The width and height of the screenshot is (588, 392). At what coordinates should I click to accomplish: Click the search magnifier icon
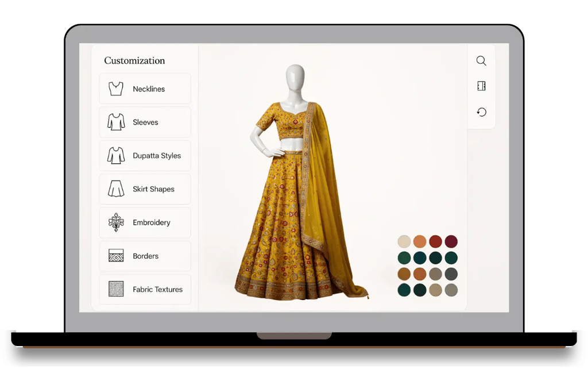click(x=481, y=60)
